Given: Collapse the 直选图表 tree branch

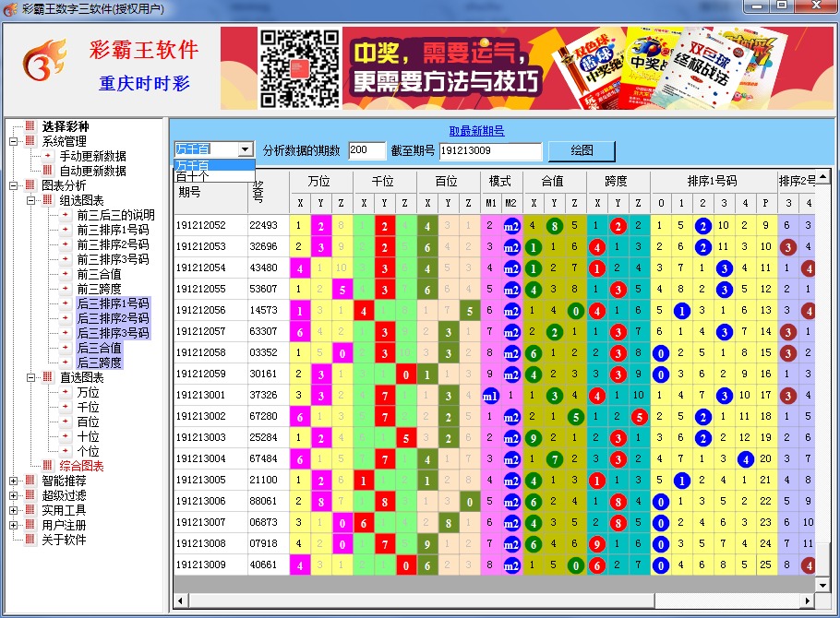Looking at the screenshot, I should click(30, 377).
